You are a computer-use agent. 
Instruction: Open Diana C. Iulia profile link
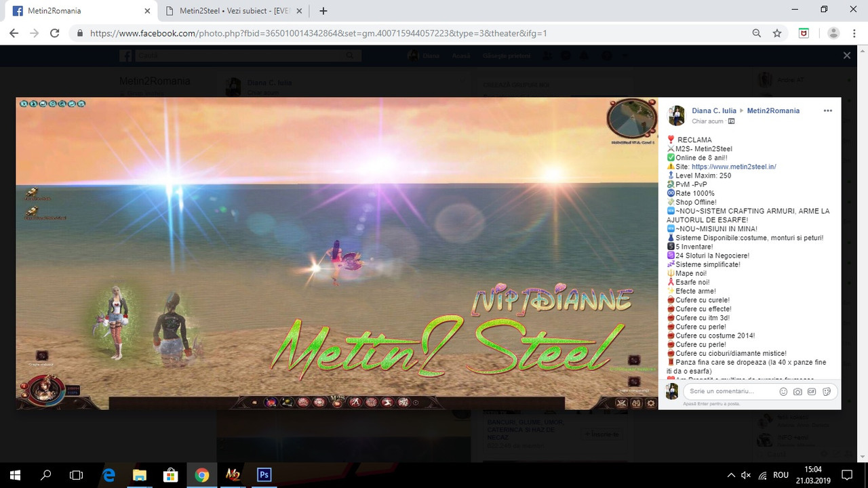coord(713,110)
